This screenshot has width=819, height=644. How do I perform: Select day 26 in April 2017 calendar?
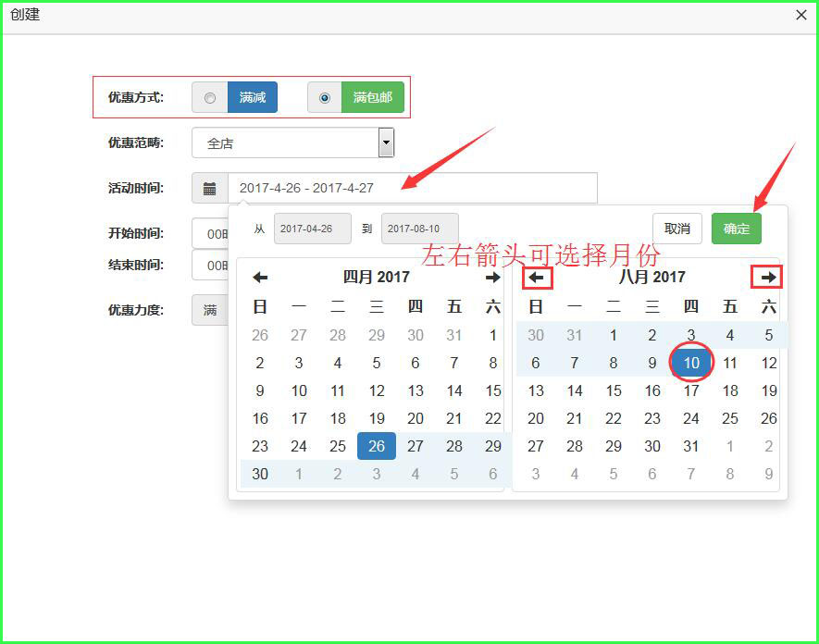[377, 446]
